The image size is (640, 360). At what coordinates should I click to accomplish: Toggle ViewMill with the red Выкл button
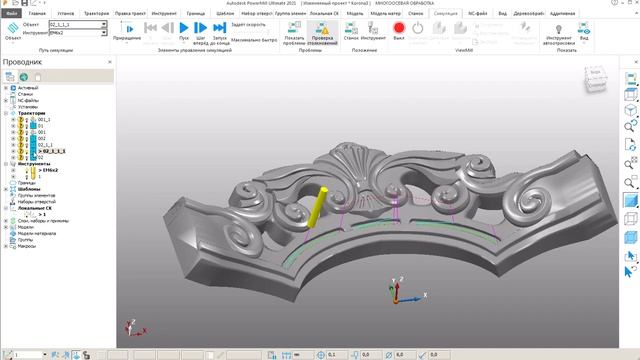(399, 28)
